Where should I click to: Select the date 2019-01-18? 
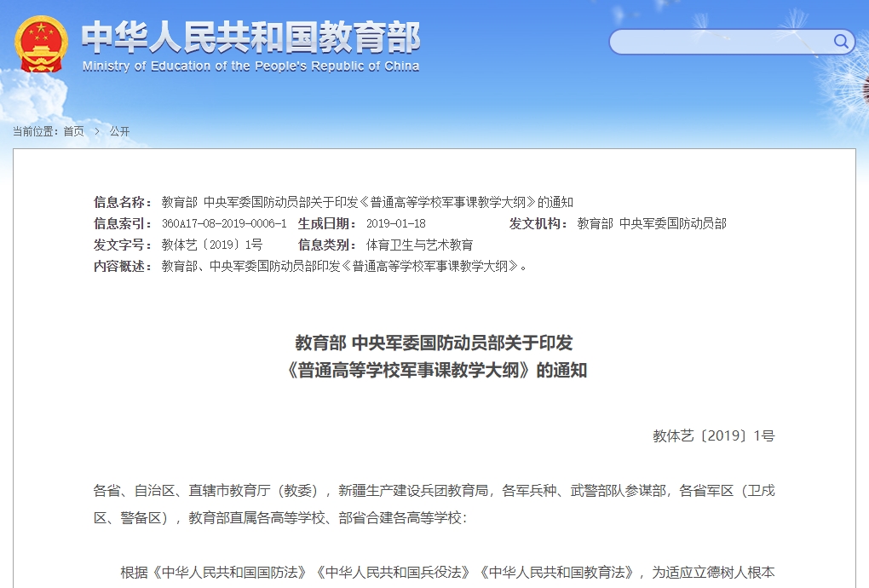[x=395, y=224]
